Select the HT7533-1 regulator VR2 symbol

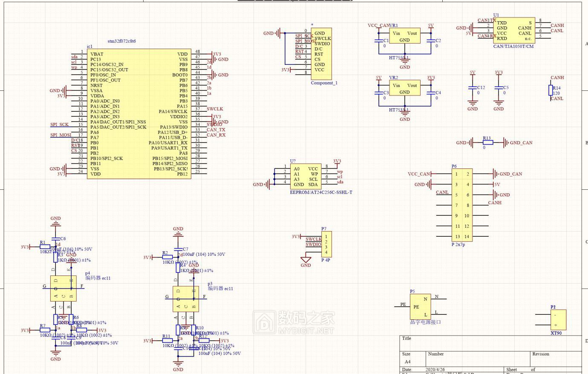[404, 88]
